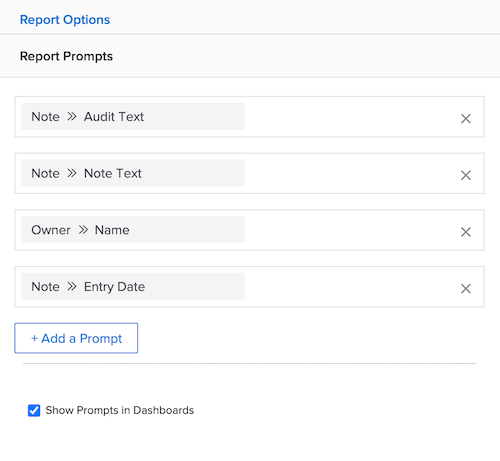Click the Show Prompts in Dashboards label
Viewport: 500px width, 461px height.
120,410
